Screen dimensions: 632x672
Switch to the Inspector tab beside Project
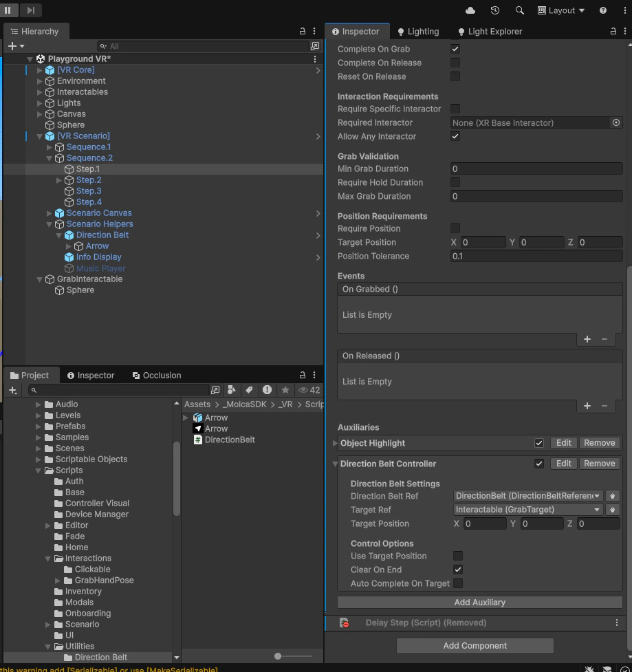[x=90, y=375]
